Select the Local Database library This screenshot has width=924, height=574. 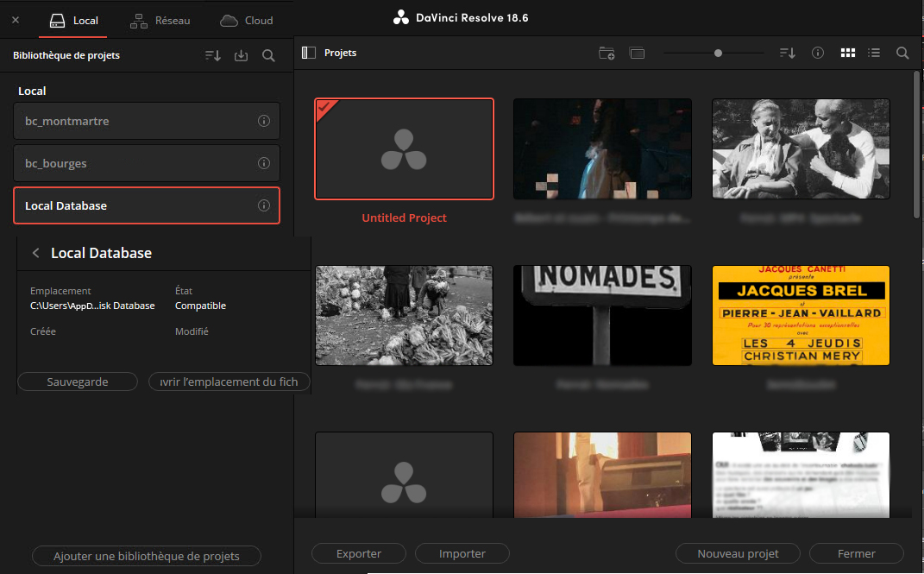click(146, 205)
